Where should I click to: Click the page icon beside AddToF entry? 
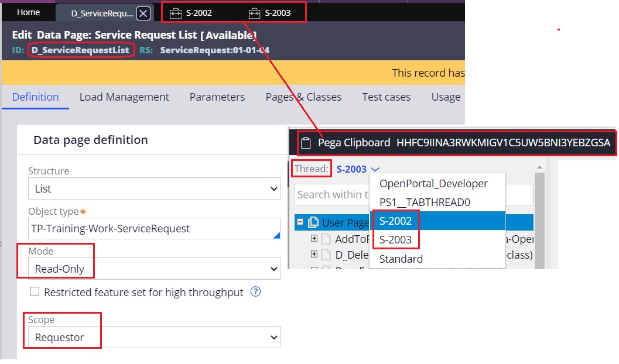pos(326,239)
